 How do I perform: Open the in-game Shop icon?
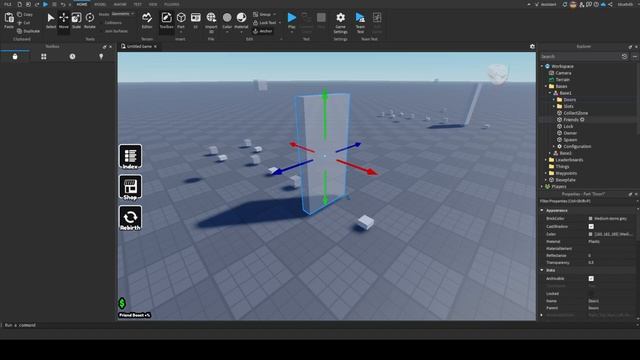point(130,187)
